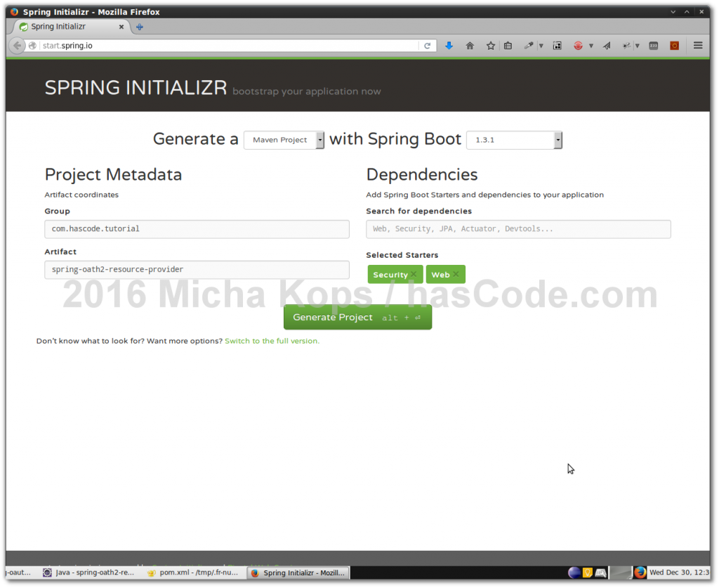This screenshot has height=588, width=719.
Task: Remove the Security starter with its X
Action: (414, 274)
